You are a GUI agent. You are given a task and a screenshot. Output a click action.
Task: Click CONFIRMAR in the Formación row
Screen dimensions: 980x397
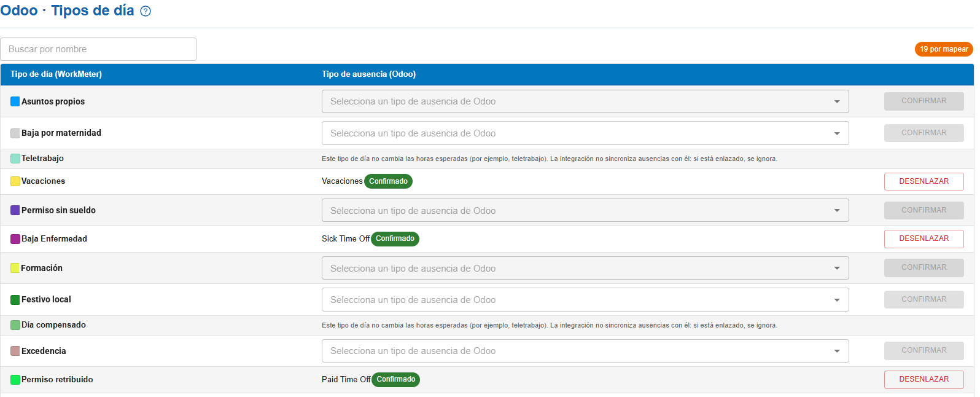pyautogui.click(x=924, y=267)
